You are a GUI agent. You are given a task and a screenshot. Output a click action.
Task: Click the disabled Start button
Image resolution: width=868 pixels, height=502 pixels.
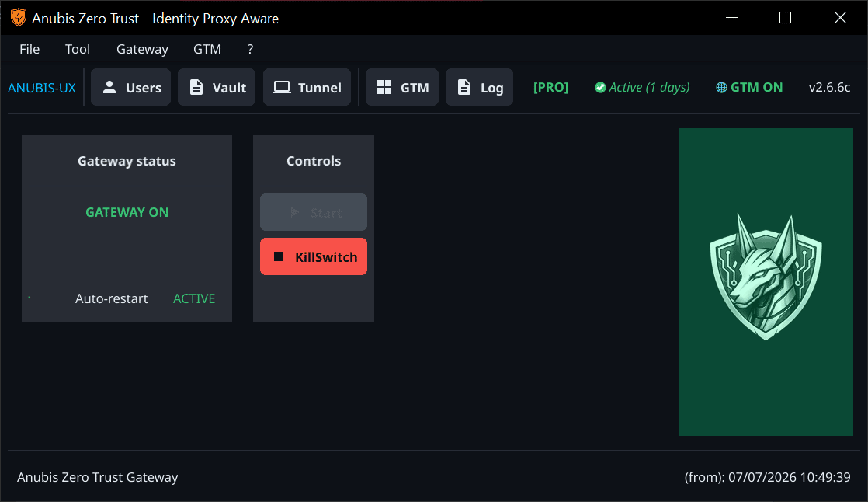pyautogui.click(x=314, y=212)
